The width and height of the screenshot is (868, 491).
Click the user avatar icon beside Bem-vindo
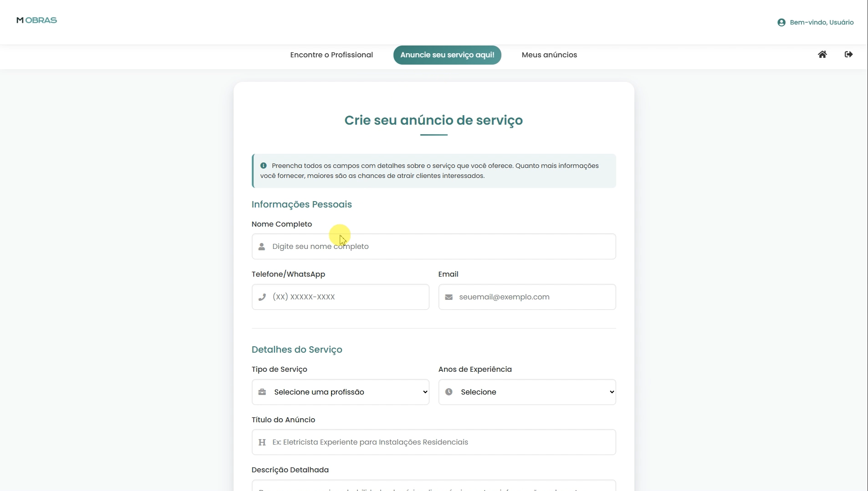(781, 22)
